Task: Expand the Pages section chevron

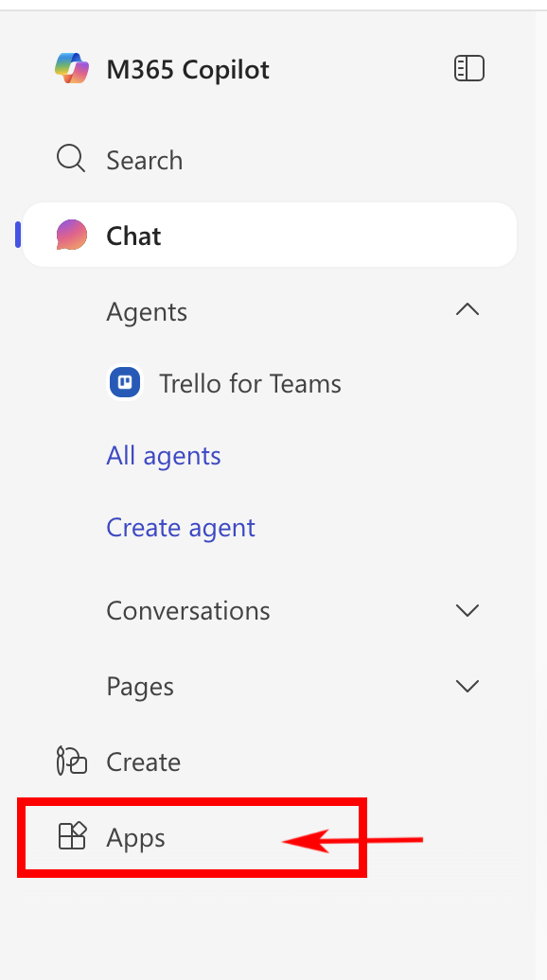Action: tap(468, 686)
